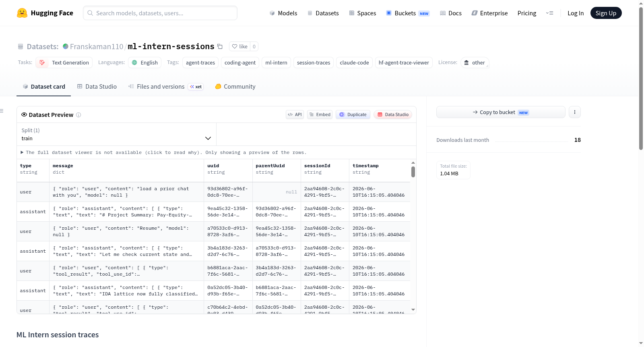Image resolution: width=644 pixels, height=347 pixels.
Task: Switch to the Community tab
Action: tap(235, 86)
